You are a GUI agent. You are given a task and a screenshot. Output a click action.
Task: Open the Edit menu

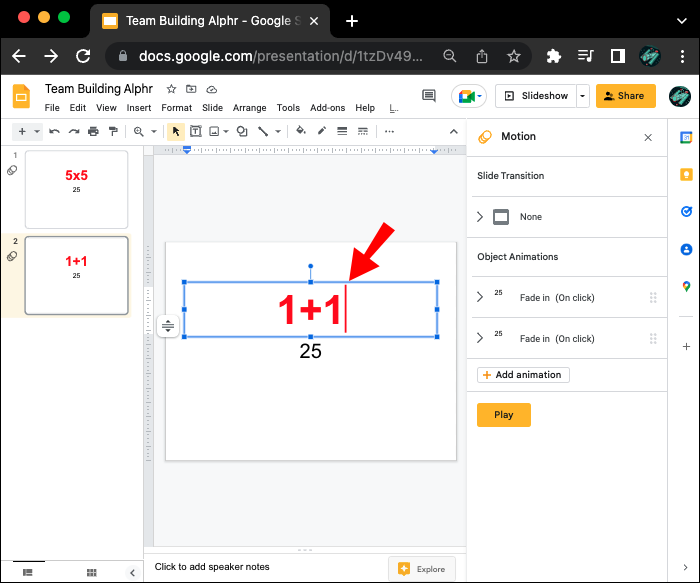[78, 108]
